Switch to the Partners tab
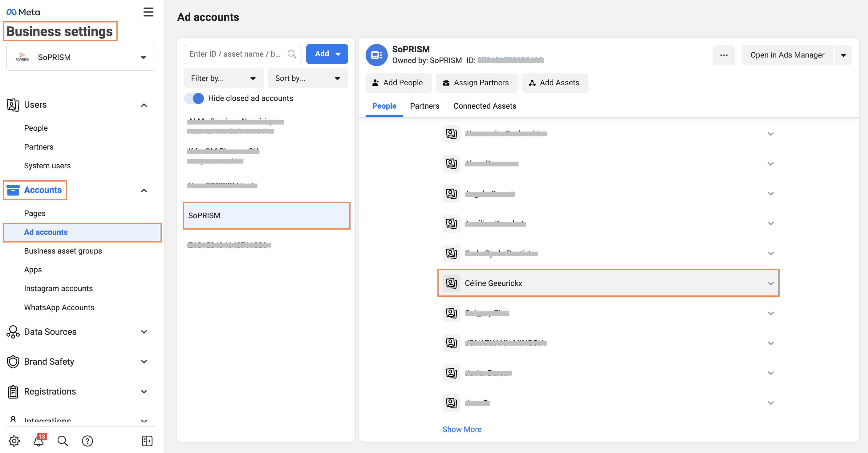 pos(424,106)
